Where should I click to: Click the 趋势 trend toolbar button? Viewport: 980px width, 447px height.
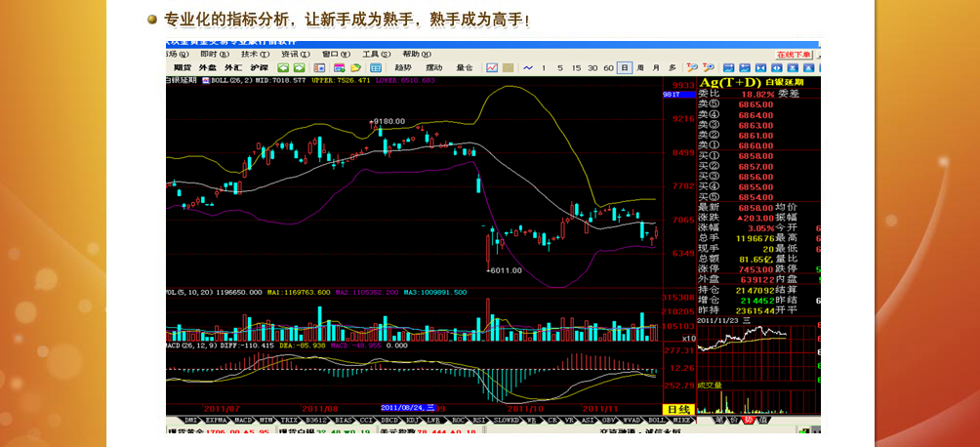pos(404,67)
